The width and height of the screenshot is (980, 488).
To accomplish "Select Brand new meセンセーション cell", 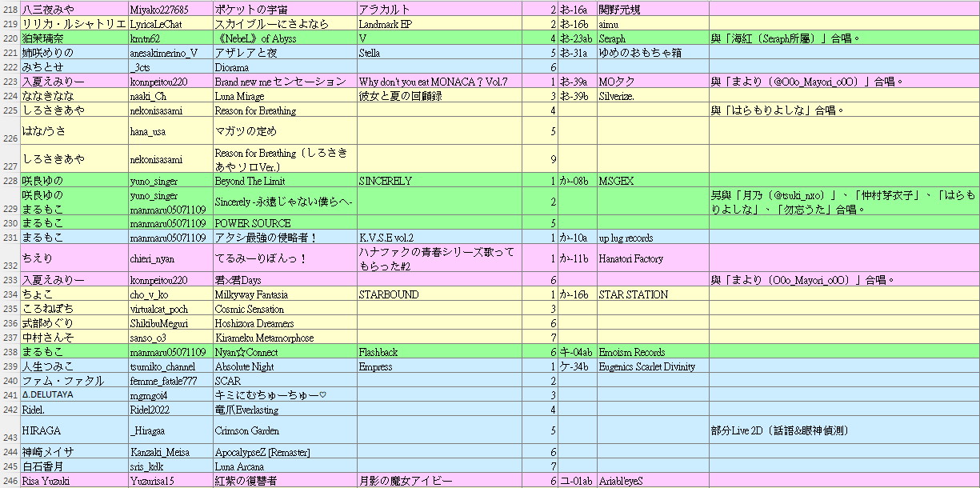I will click(284, 82).
